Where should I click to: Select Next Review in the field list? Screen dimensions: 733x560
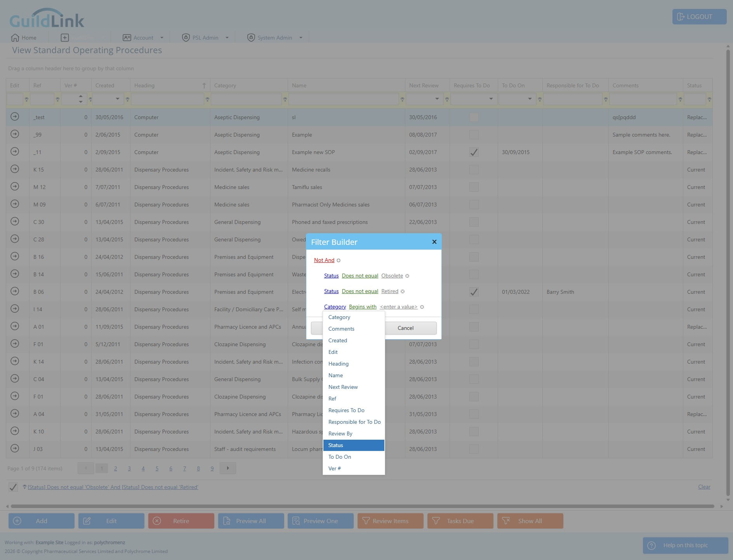354,387
